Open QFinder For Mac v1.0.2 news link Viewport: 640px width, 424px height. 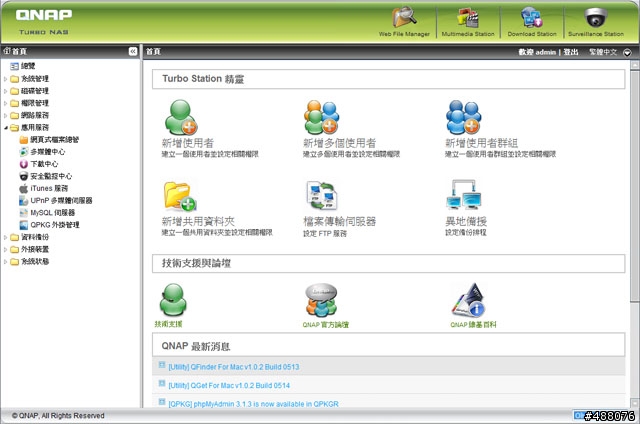click(x=233, y=367)
